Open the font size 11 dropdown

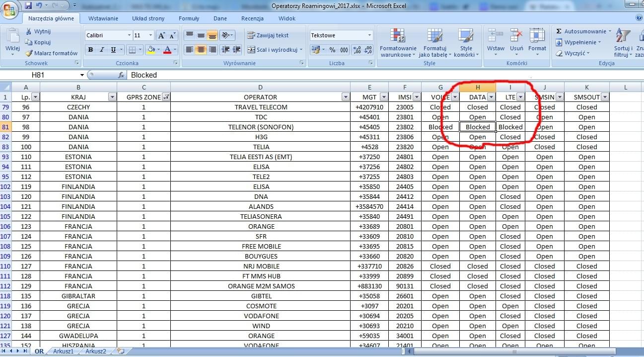[151, 35]
